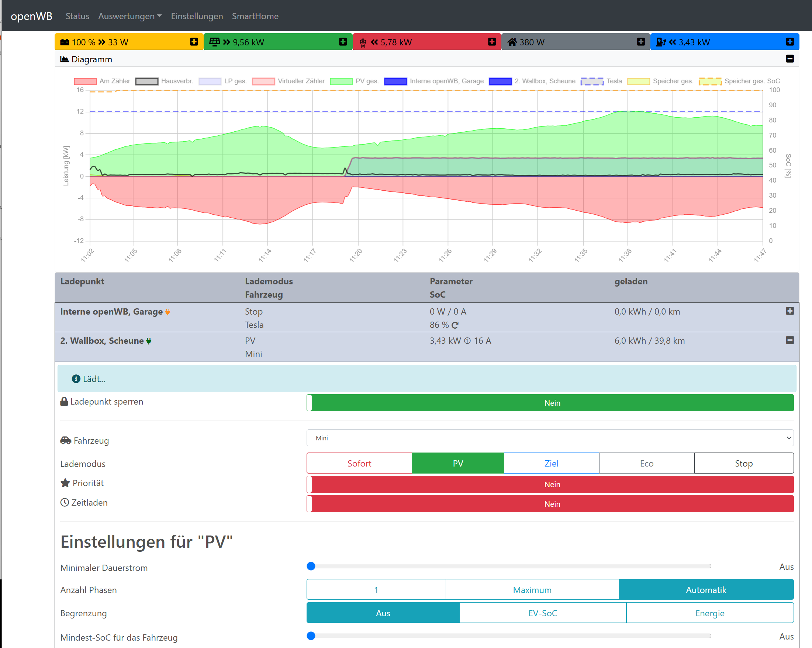812x648 pixels.
Task: Set Anzahl Phasen to Maximum
Action: [532, 590]
